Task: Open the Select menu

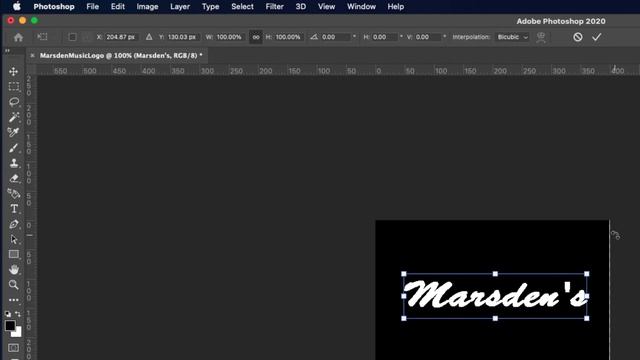Action: pyautogui.click(x=242, y=7)
